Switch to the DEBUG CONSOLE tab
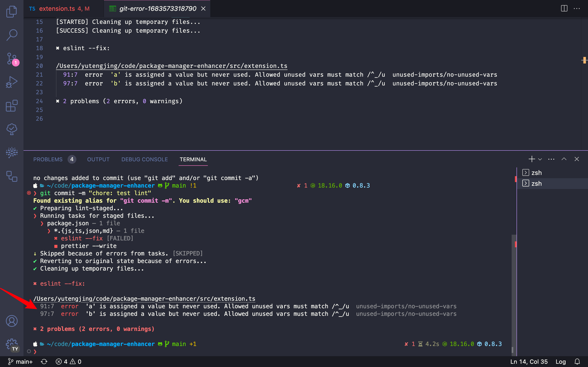This screenshot has height=367, width=588. coord(145,159)
